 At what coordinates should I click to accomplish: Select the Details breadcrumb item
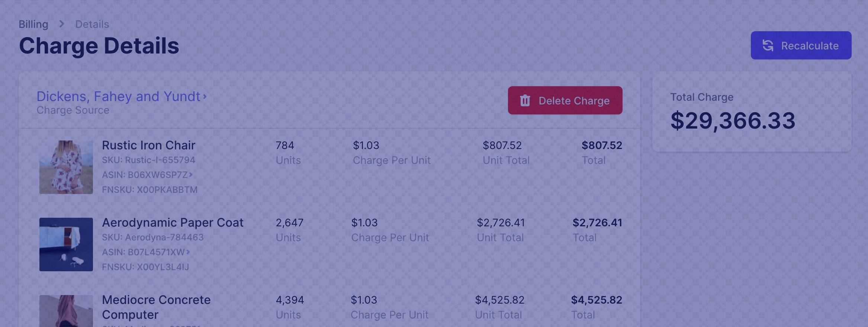(92, 24)
